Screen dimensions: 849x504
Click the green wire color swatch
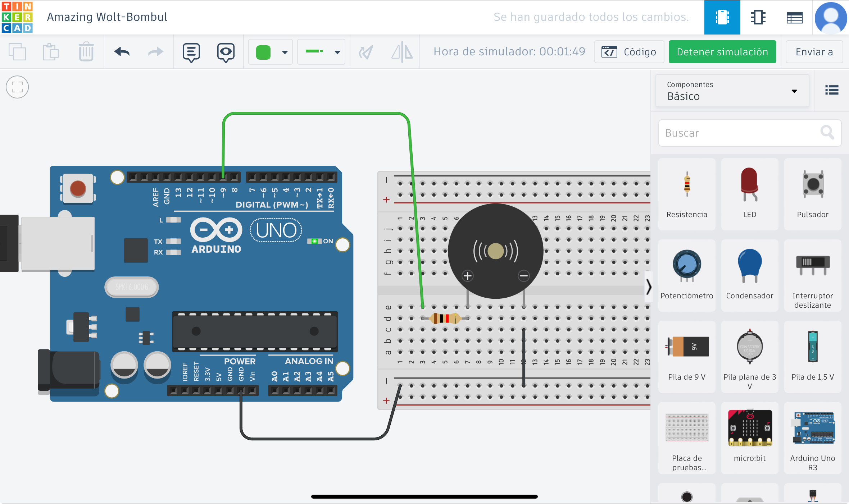click(x=263, y=52)
